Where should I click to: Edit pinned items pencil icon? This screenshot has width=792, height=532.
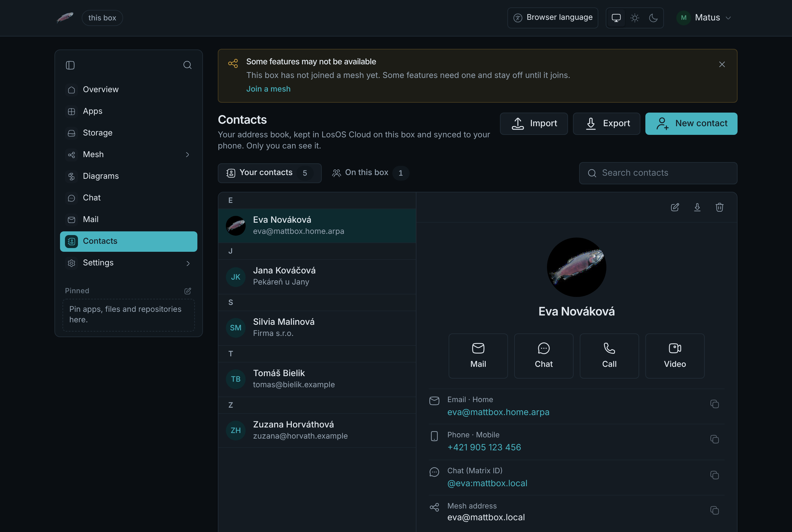tap(188, 291)
